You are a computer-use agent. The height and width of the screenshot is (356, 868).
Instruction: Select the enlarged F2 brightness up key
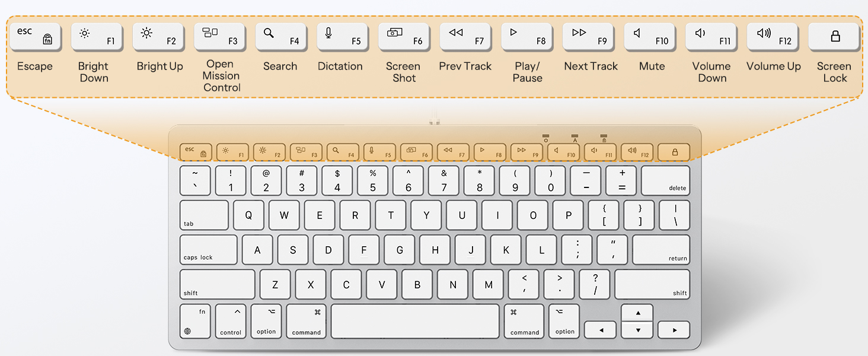click(158, 37)
